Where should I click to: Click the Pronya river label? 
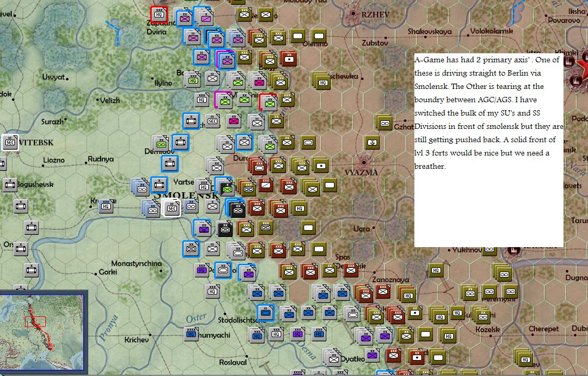coord(109,328)
